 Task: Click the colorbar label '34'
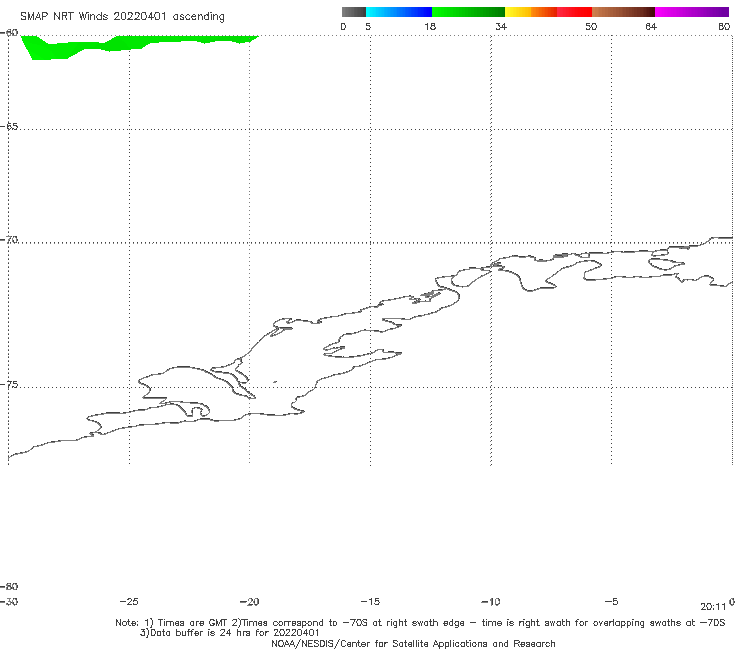tap(501, 26)
